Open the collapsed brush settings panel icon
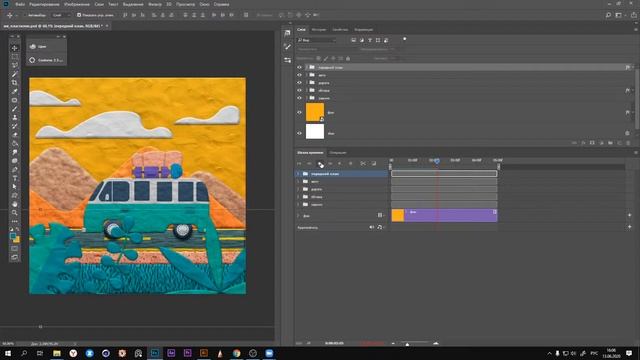The image size is (640, 360). point(287,47)
